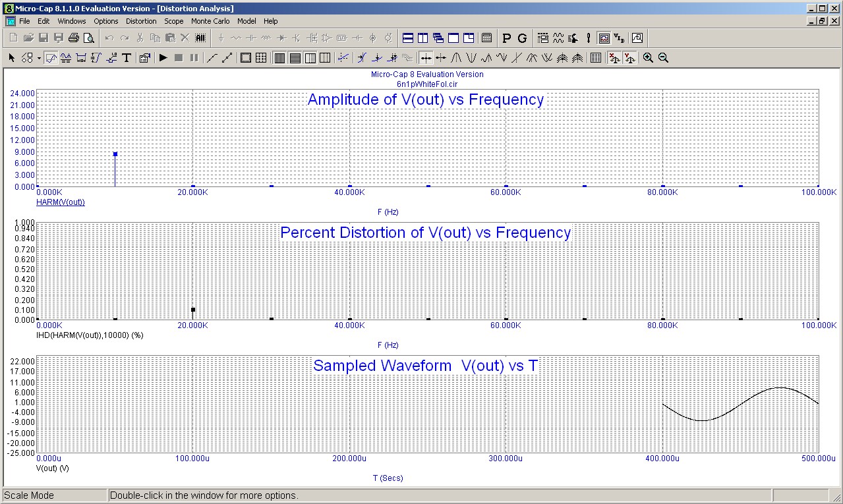Viewport: 843px width, 504px height.
Task: Open a file with the folder icon
Action: coord(28,38)
